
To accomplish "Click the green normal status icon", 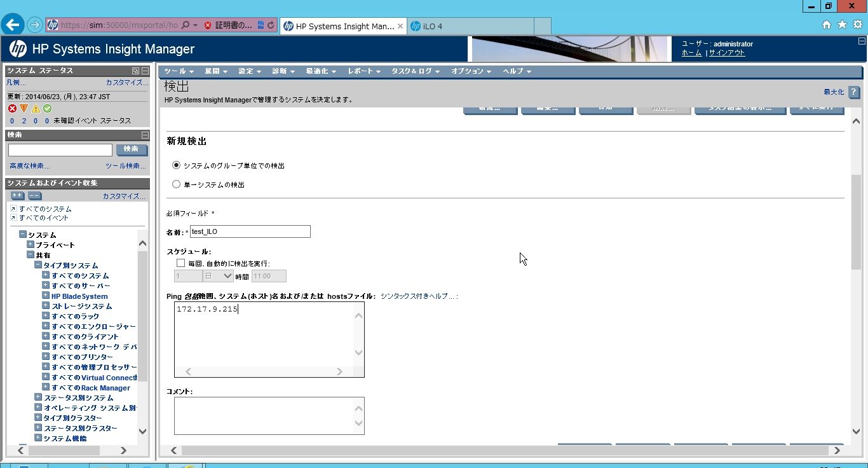I will [47, 109].
